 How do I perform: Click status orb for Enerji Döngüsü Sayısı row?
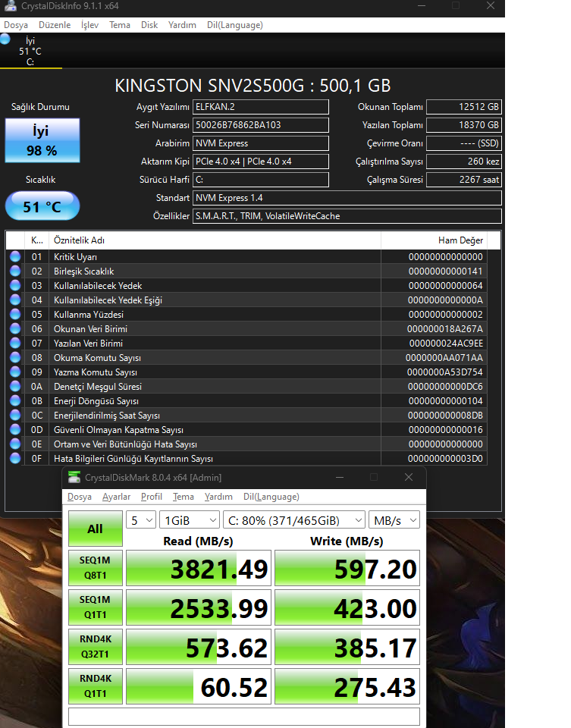click(x=15, y=400)
